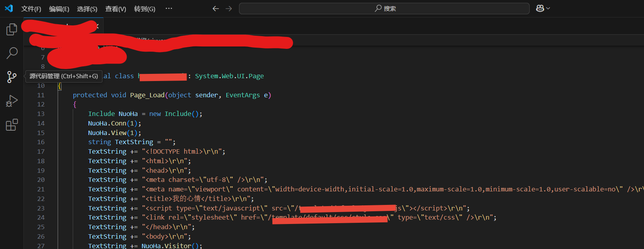
Task: Click line number 20 in gutter
Action: (41, 180)
